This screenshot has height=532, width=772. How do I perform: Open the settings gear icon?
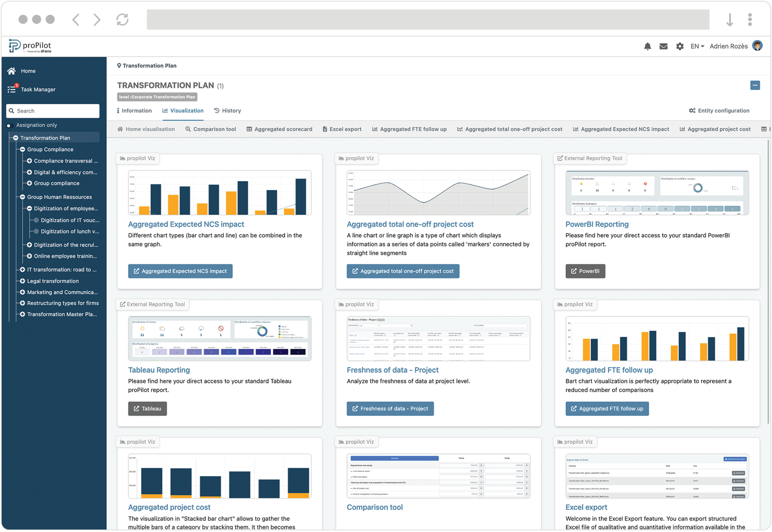[x=679, y=46]
